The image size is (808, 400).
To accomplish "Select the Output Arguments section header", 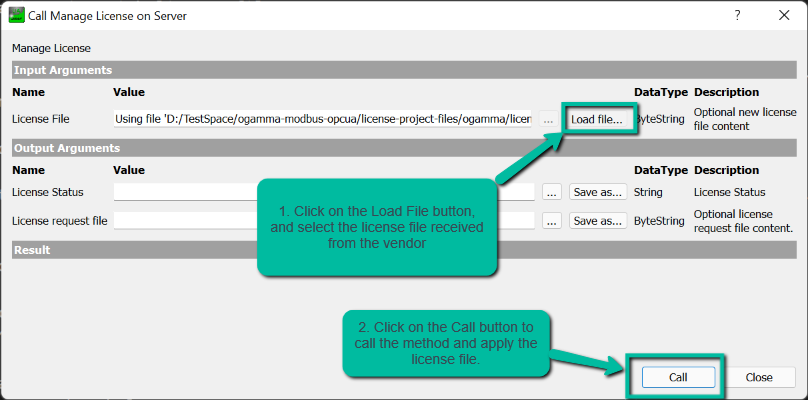I will tap(402, 148).
